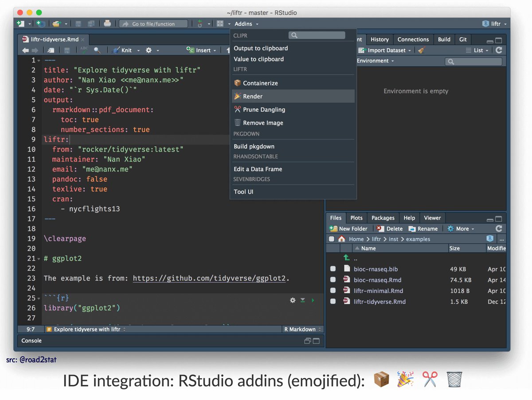Go forward using the editor's right arrow
Viewport: 532px width, 400px height.
[x=35, y=51]
